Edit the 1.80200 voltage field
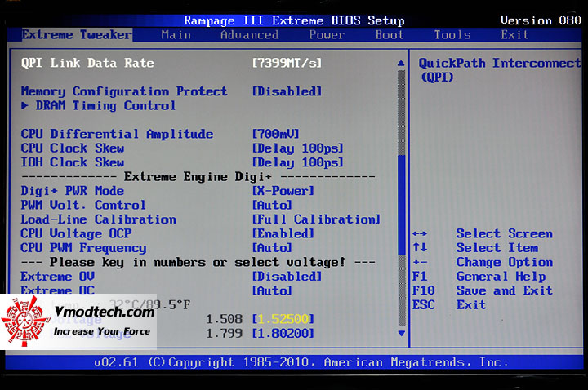The height and width of the screenshot is (390, 588). point(283,333)
